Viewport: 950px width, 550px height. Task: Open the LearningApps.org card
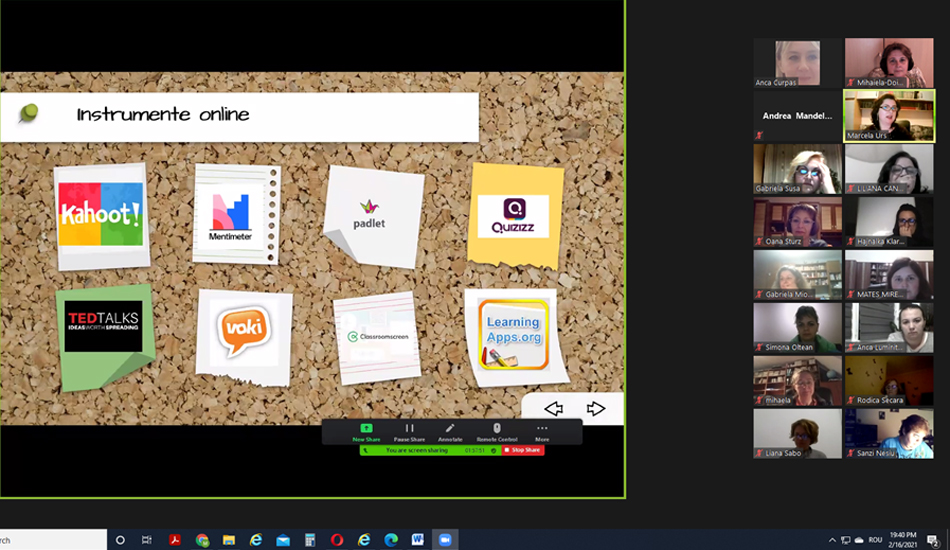pos(515,336)
